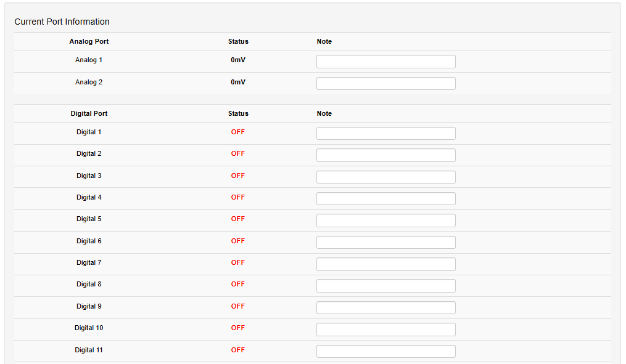Click the 0mV status of Analog 1

coord(238,60)
